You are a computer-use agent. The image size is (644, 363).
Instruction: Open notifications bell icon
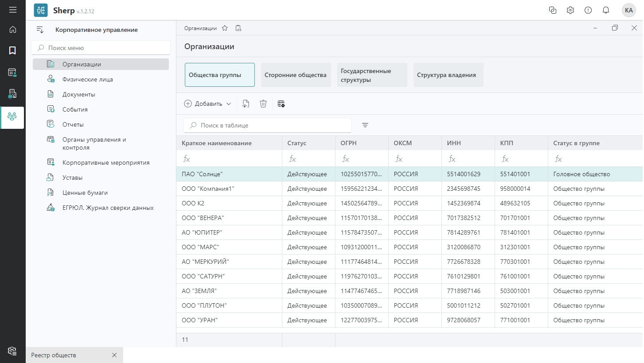[605, 10]
